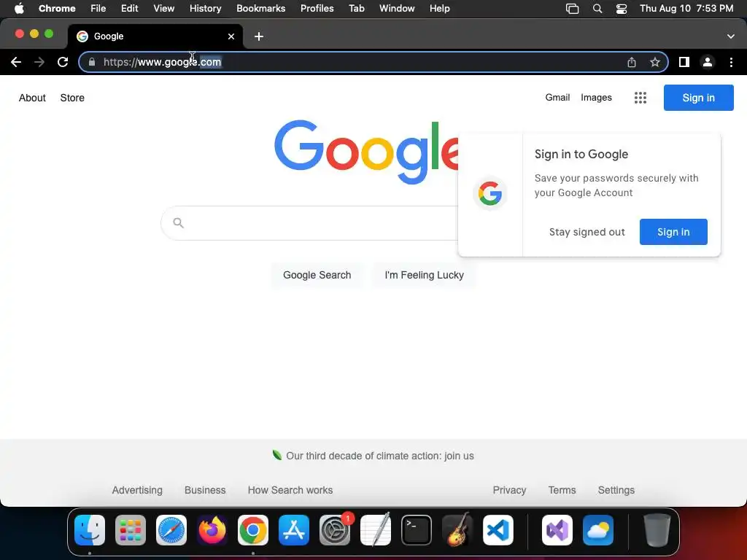Open Spotlight search in the menu bar
This screenshot has height=560, width=747.
597,9
